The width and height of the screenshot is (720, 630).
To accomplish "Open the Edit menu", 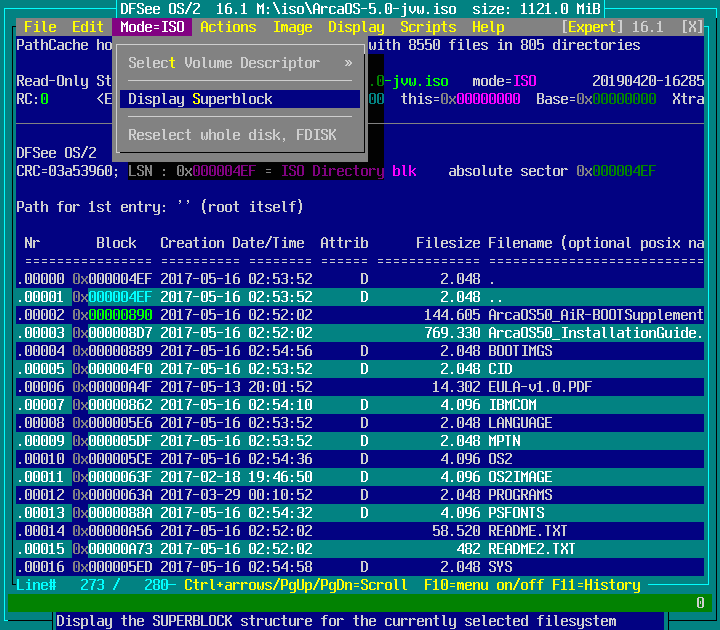I will 88,27.
